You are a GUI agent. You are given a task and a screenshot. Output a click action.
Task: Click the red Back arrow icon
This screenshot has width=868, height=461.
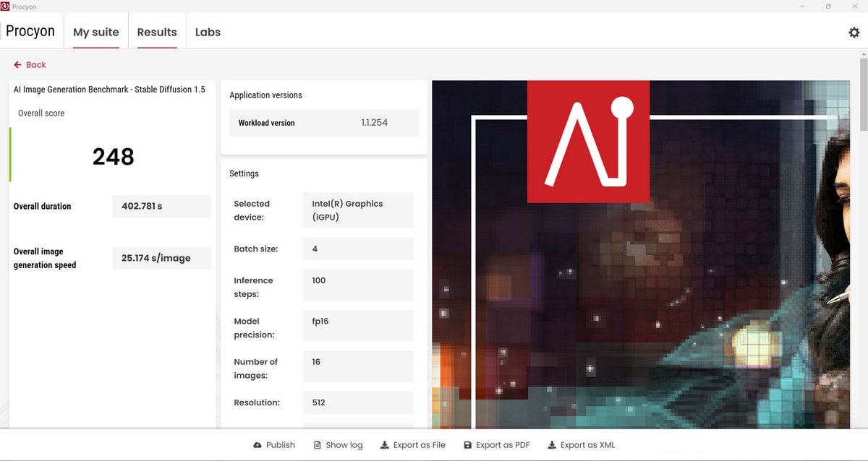tap(17, 65)
